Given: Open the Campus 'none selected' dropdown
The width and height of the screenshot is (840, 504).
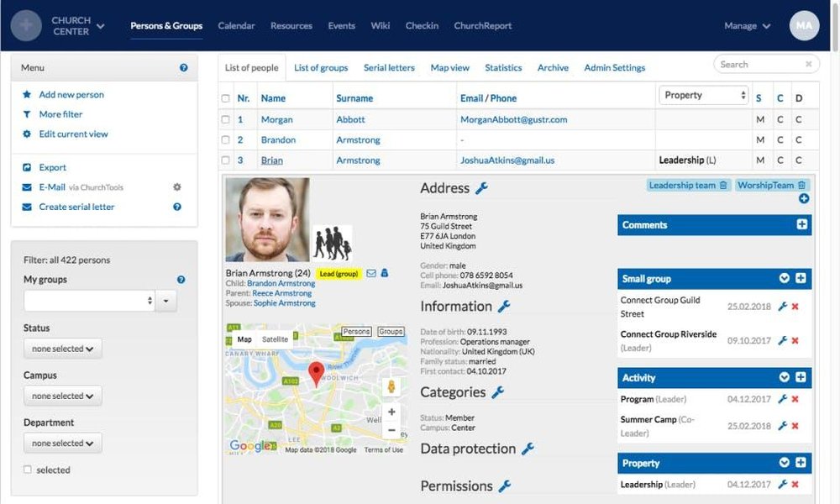Looking at the screenshot, I should point(63,396).
